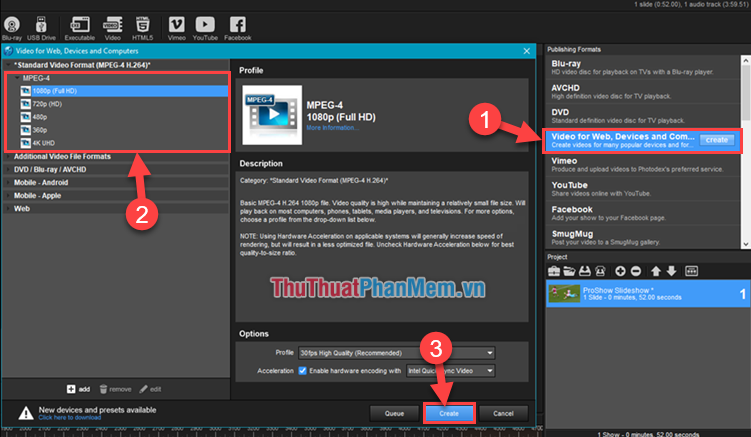
Task: Expand DVD / Blu-ray / AVCHD category
Action: (x=8, y=170)
